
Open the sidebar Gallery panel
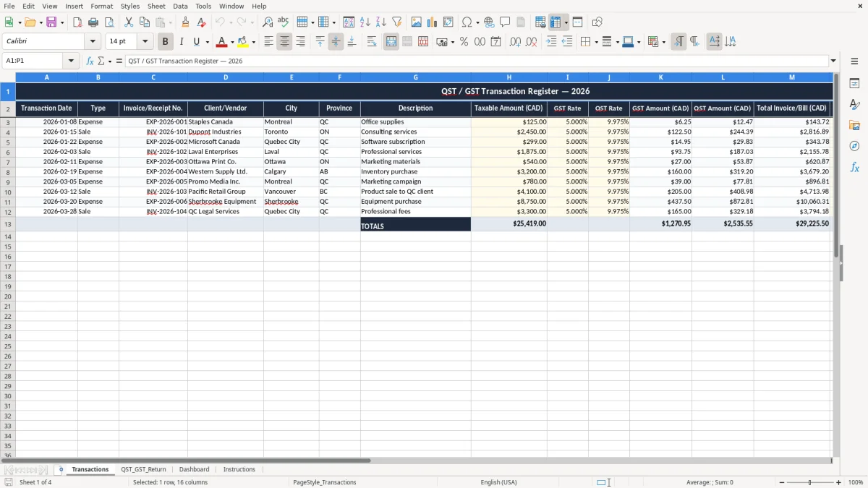point(854,126)
